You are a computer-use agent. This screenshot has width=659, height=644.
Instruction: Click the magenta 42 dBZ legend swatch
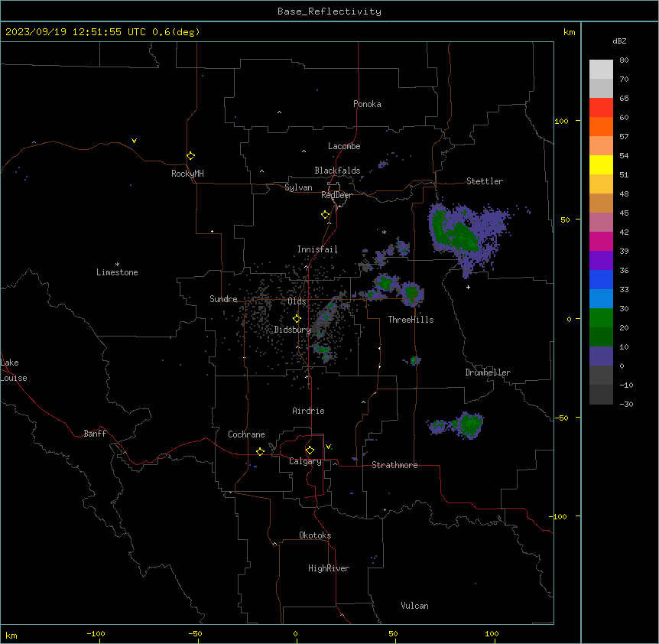coord(601,241)
